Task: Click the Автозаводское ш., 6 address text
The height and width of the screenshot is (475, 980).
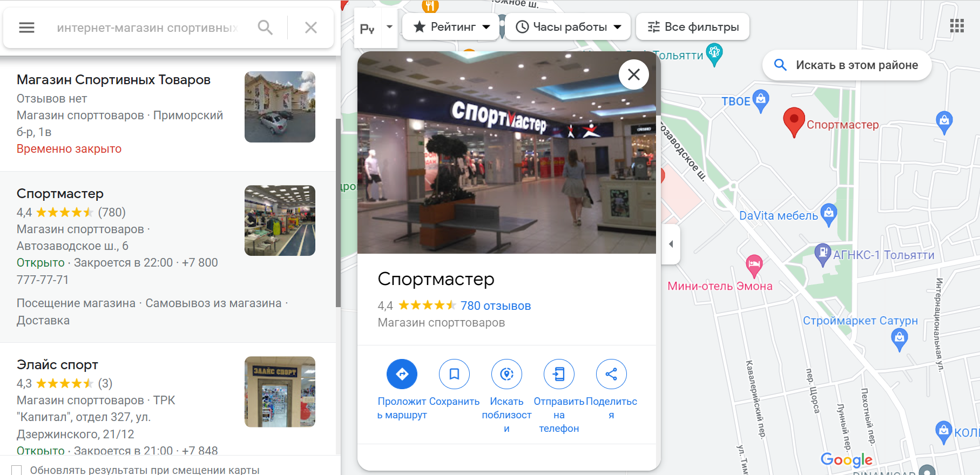Action: (72, 246)
